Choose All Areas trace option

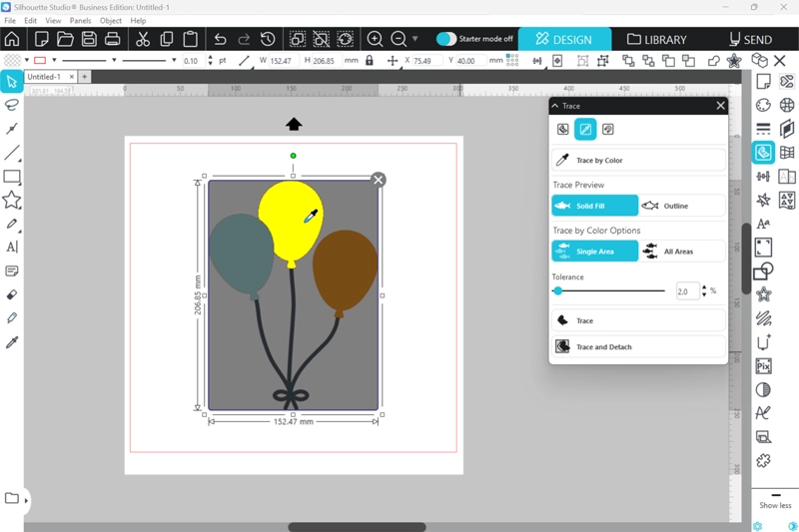(682, 252)
